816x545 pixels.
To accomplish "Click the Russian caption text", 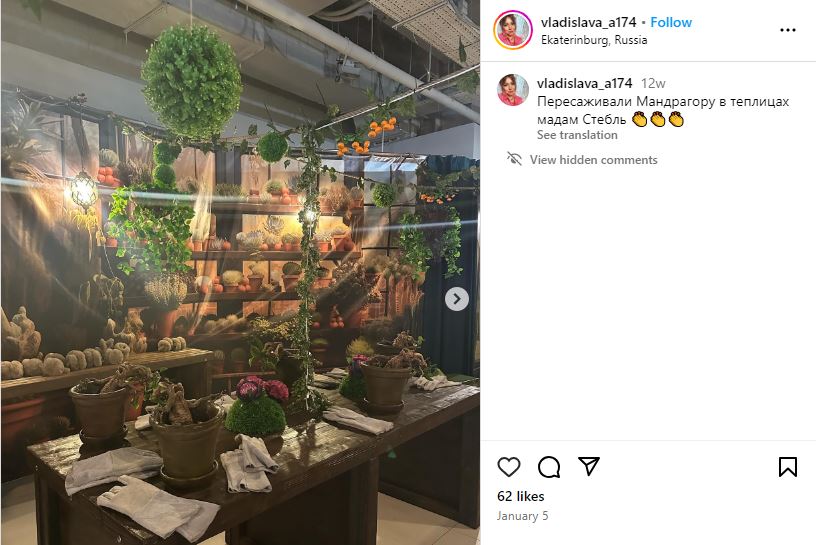I will click(x=662, y=110).
